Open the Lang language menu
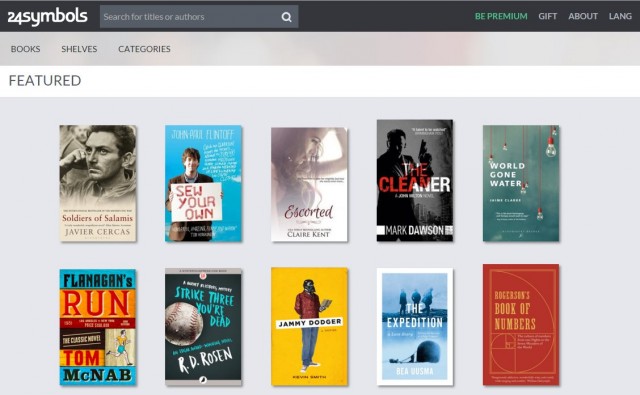This screenshot has width=640, height=395. [x=620, y=16]
